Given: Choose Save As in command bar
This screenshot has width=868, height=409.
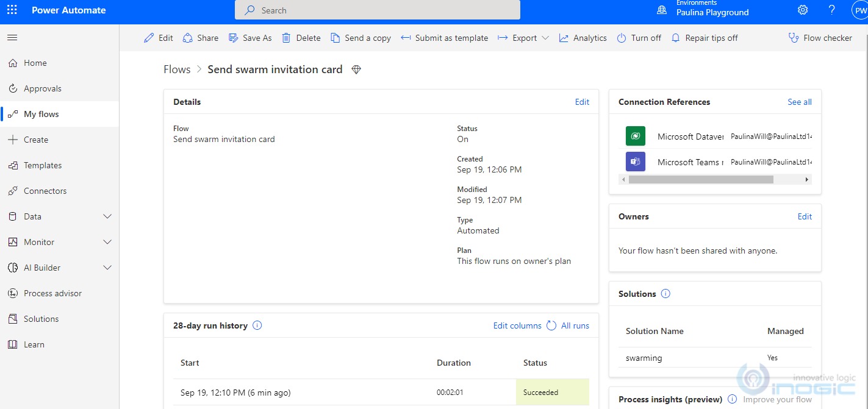Looking at the screenshot, I should pyautogui.click(x=250, y=38).
